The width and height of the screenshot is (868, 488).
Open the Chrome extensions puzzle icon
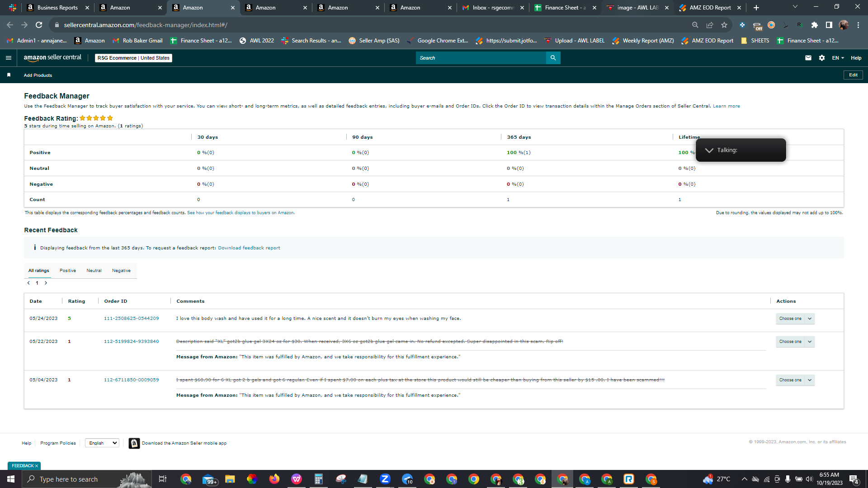(815, 25)
